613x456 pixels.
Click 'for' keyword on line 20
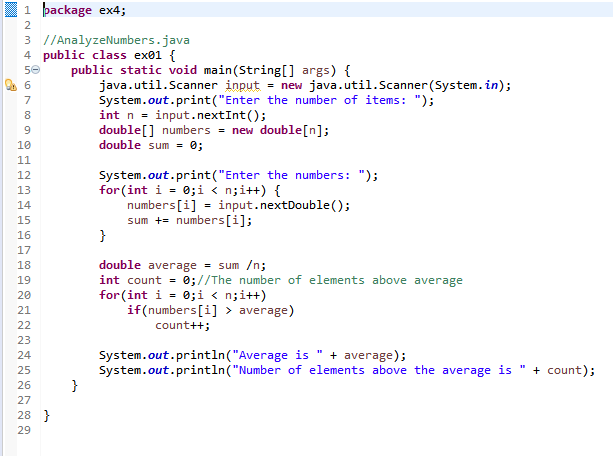[x=109, y=295]
